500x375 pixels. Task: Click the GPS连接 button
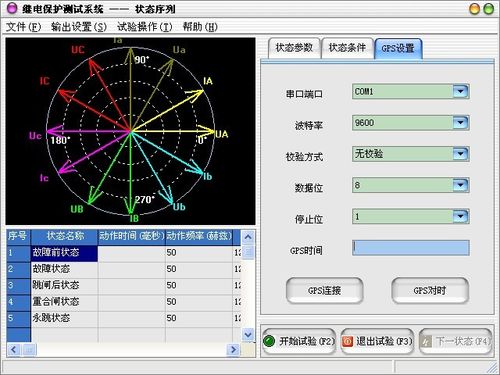[x=324, y=290]
